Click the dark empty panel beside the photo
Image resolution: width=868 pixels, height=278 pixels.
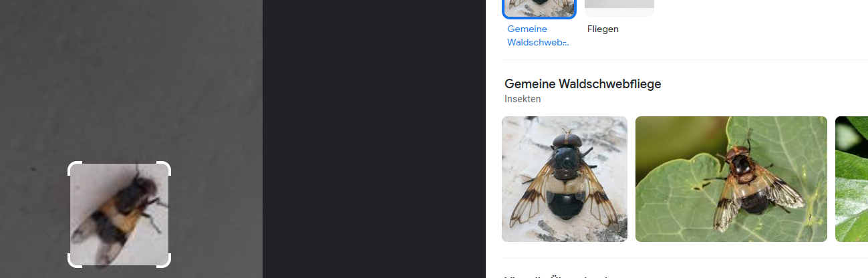pos(374,139)
